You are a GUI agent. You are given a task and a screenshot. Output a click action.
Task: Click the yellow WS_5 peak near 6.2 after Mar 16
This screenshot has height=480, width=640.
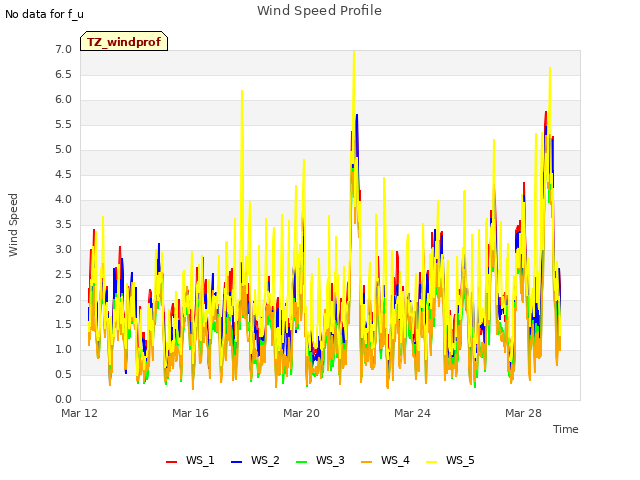[242, 92]
